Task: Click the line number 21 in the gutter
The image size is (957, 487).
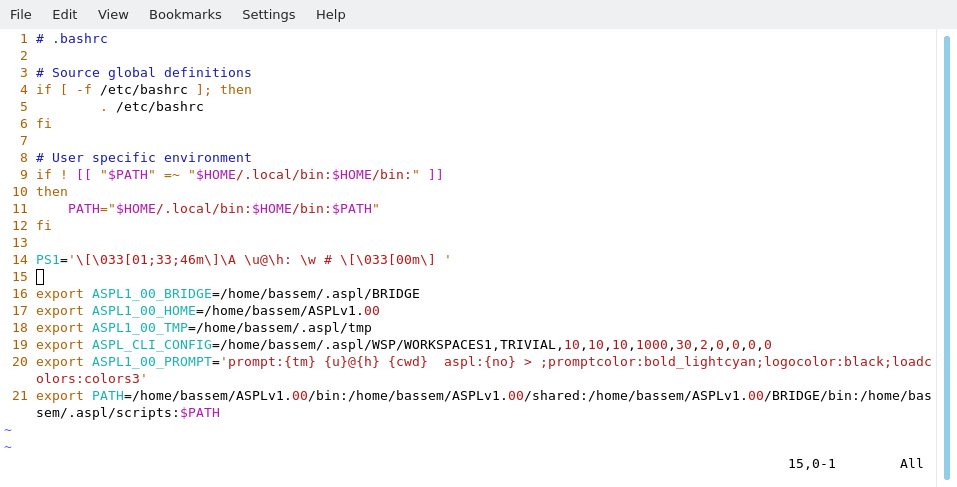Action: click(20, 396)
